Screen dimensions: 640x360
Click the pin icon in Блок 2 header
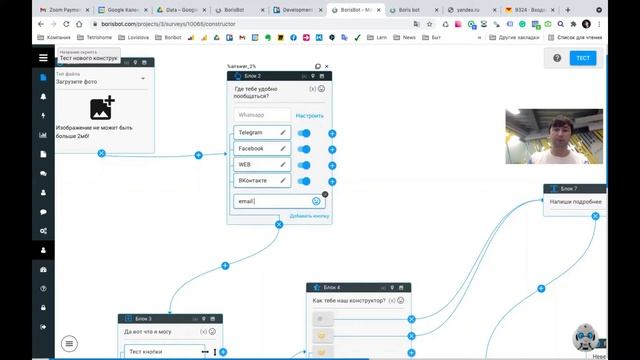pyautogui.click(x=313, y=76)
